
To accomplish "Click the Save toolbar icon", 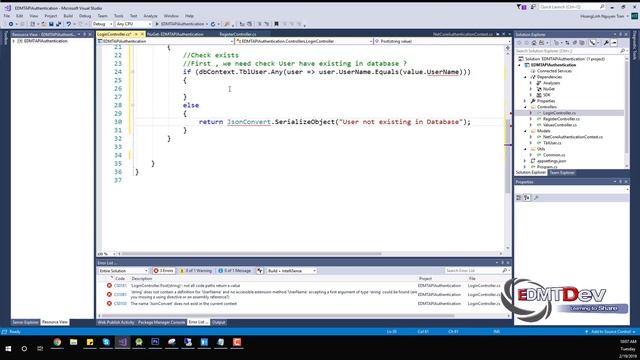I will click(x=51, y=24).
